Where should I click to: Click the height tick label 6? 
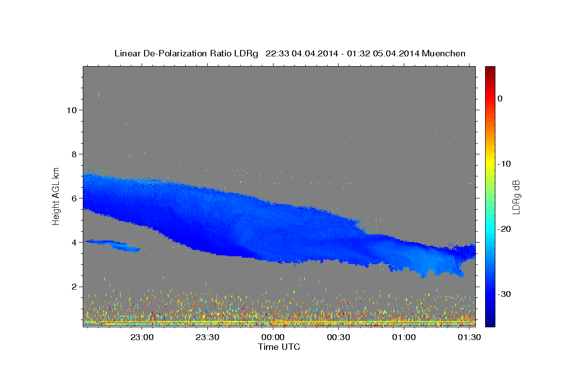74,198
